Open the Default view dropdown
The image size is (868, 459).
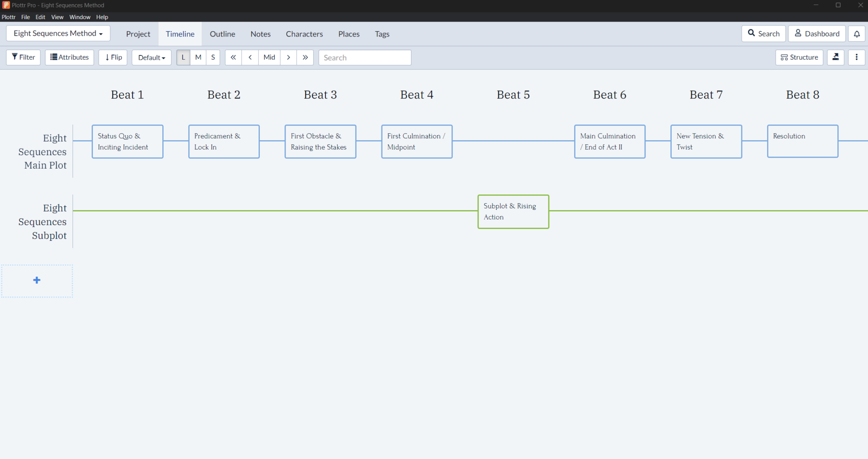[151, 57]
